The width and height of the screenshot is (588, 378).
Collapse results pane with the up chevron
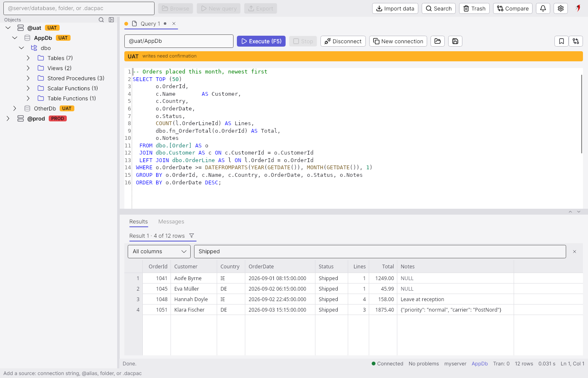570,212
